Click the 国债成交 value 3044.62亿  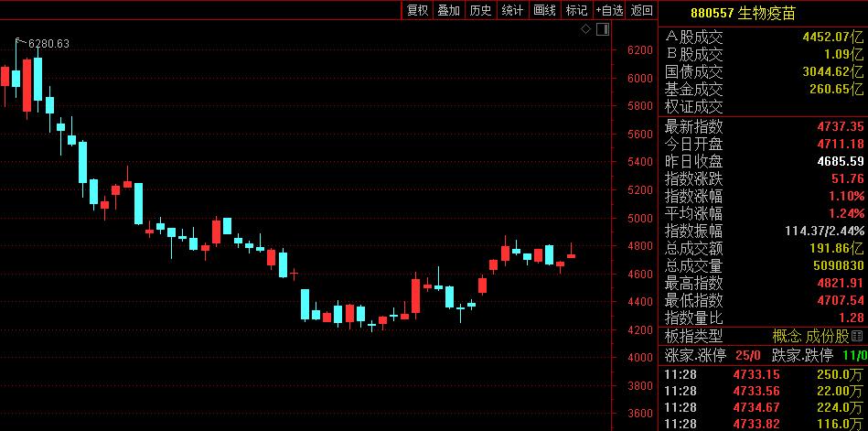click(x=833, y=71)
